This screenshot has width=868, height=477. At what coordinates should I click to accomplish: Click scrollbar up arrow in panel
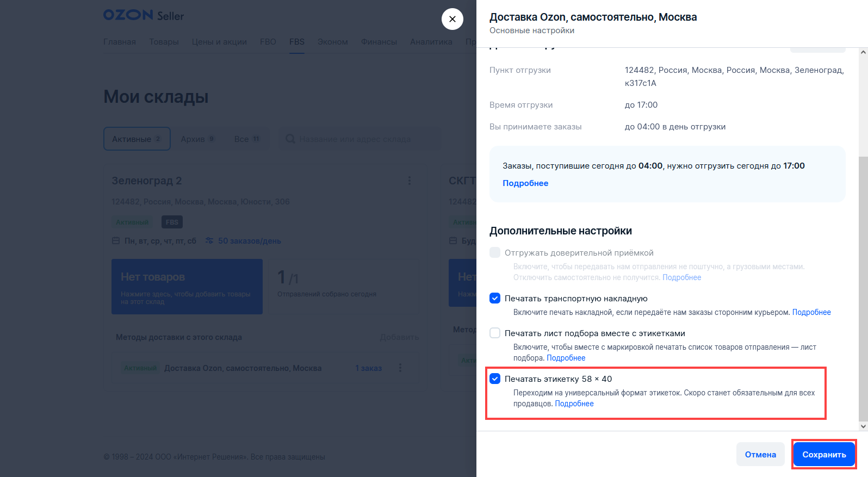(x=863, y=52)
